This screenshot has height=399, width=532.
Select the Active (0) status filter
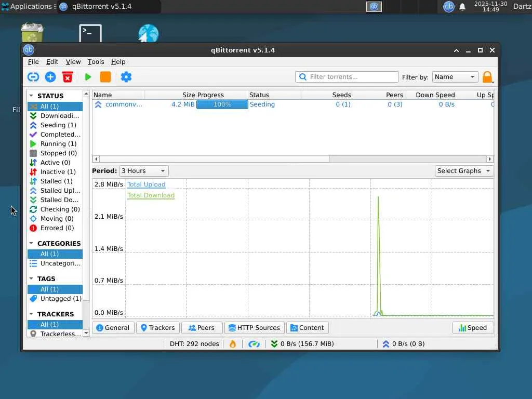pyautogui.click(x=55, y=163)
